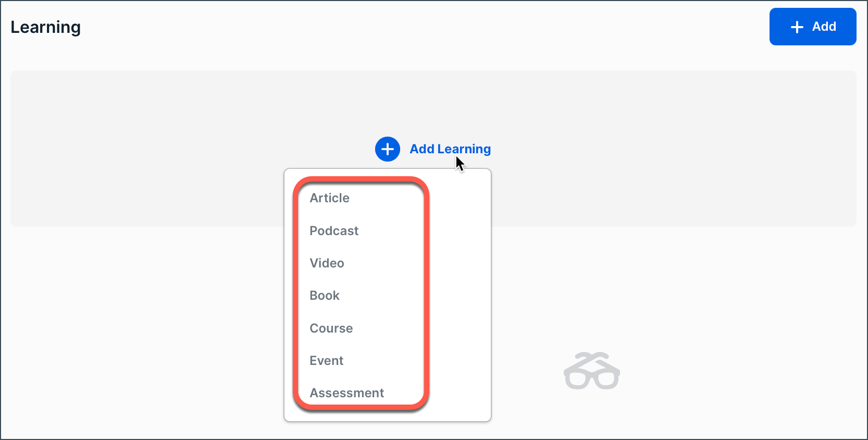868x440 pixels.
Task: Click the gray eyeglasses icon
Action: coord(592,371)
